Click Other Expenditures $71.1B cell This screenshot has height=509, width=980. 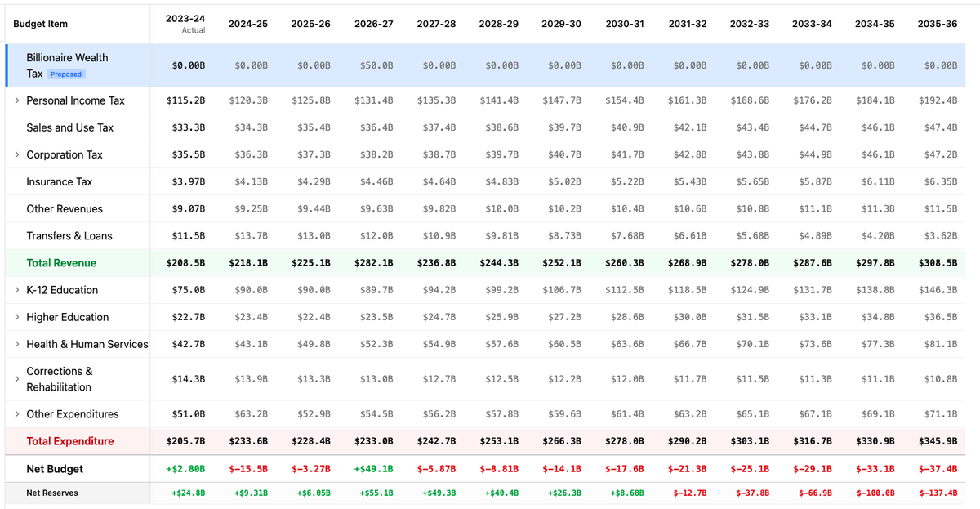(x=940, y=414)
